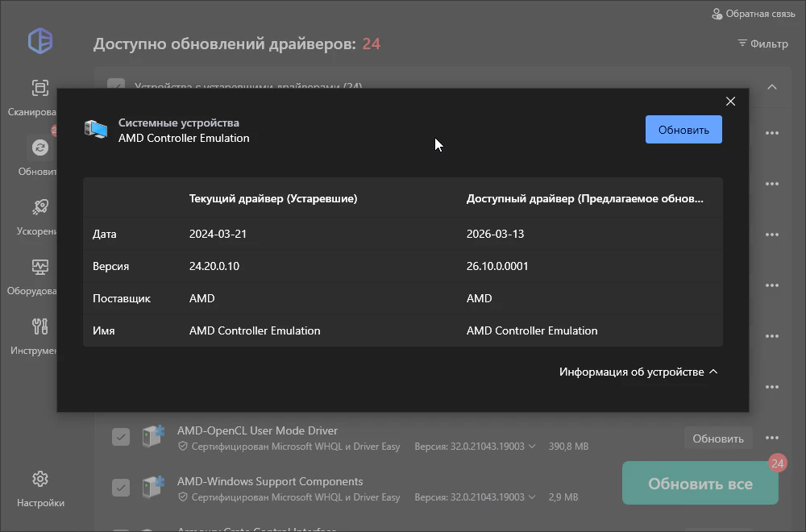Open version dropdown for AMD-Windows Support Components
806x532 pixels.
(532, 497)
